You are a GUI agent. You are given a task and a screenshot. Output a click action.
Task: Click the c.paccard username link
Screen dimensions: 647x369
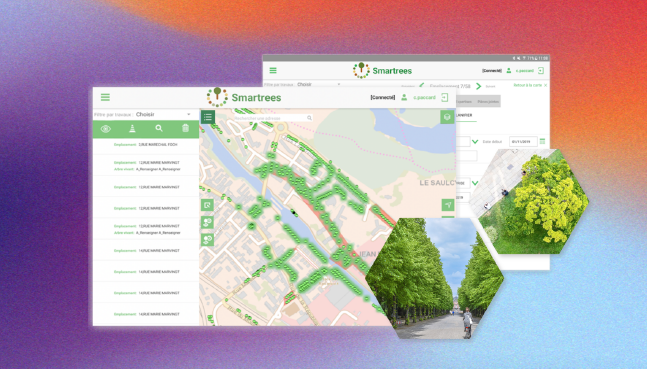click(x=425, y=97)
